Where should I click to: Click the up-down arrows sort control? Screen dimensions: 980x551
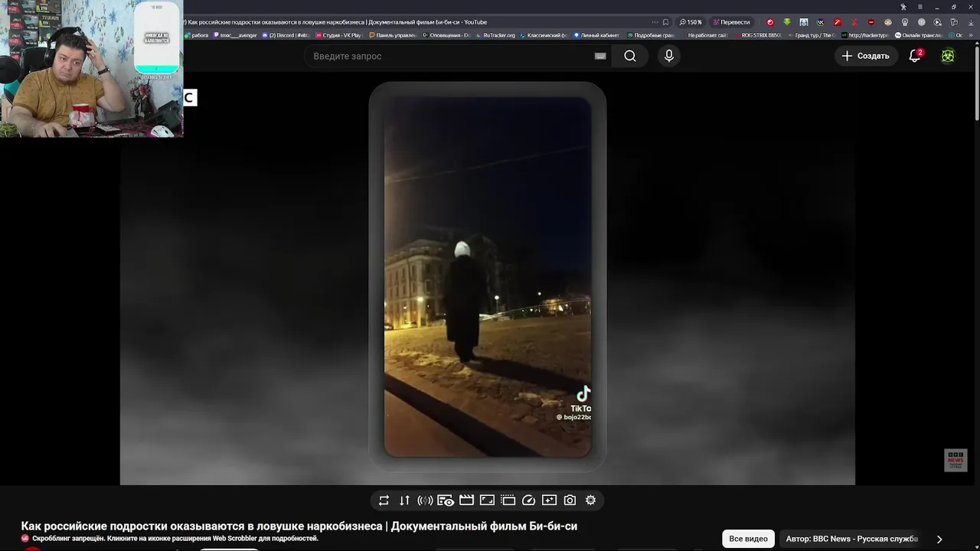pos(404,500)
